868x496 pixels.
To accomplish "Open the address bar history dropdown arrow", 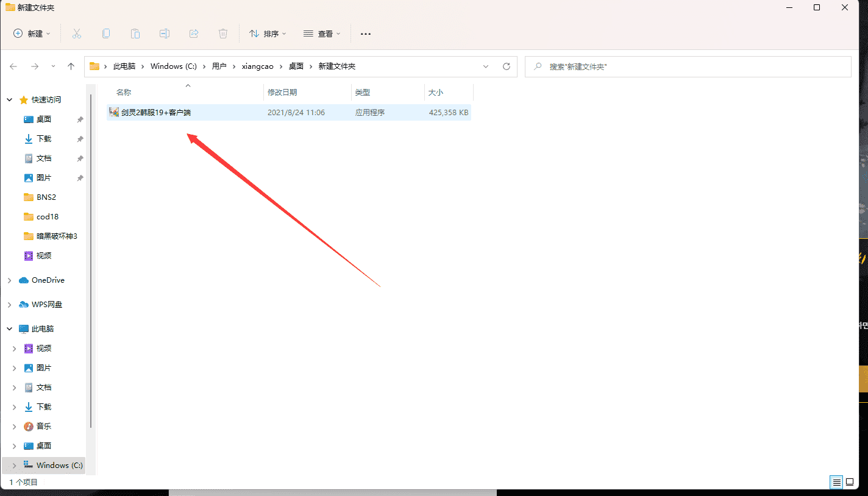I will click(485, 66).
